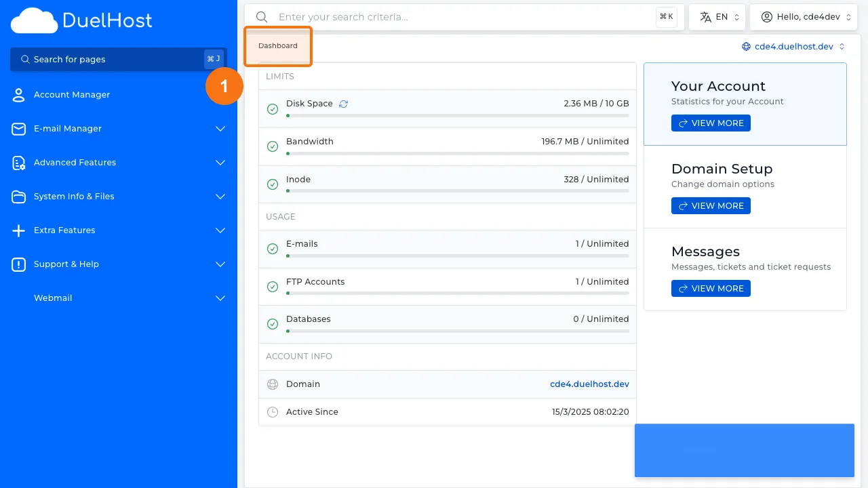Expand the Webmail menu
This screenshot has width=868, height=488.
(220, 298)
